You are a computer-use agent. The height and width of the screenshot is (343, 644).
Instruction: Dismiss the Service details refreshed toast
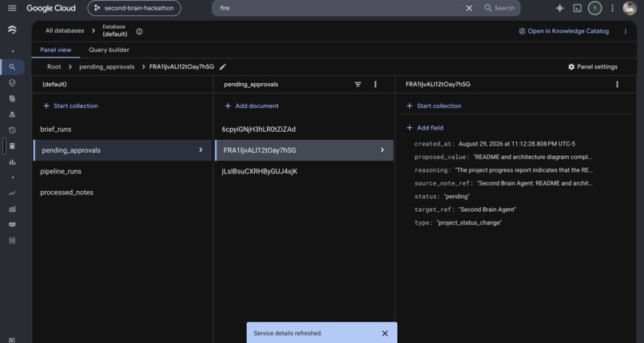(385, 333)
